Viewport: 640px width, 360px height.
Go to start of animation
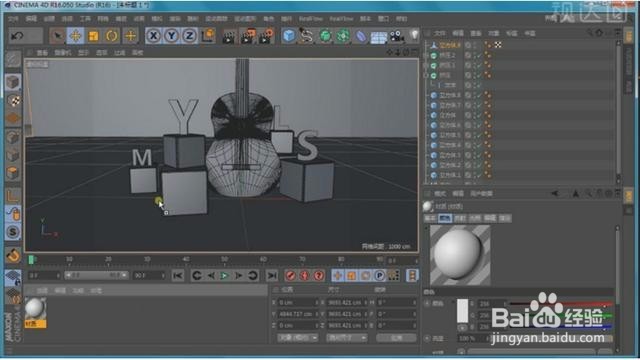pos(178,276)
